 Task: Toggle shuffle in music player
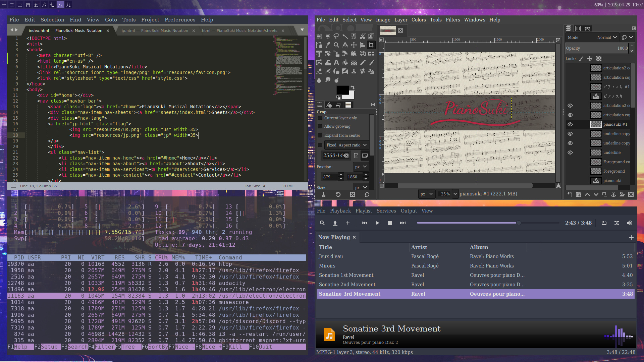[617, 223]
